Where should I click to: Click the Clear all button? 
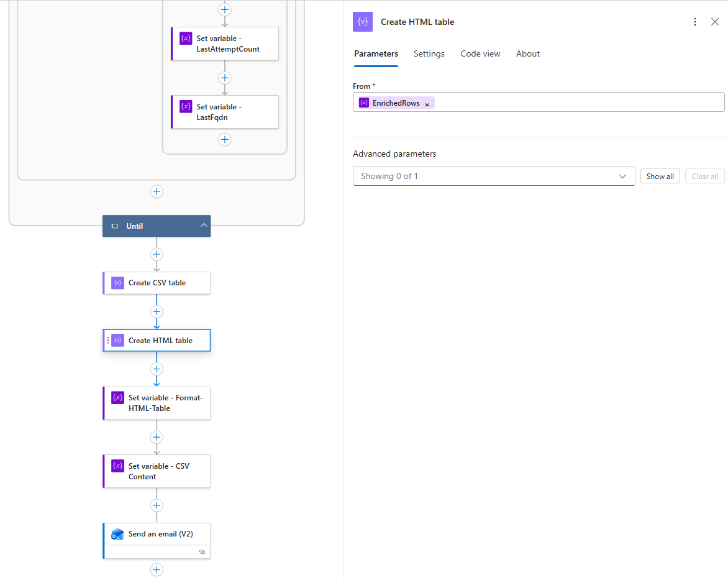coord(704,177)
